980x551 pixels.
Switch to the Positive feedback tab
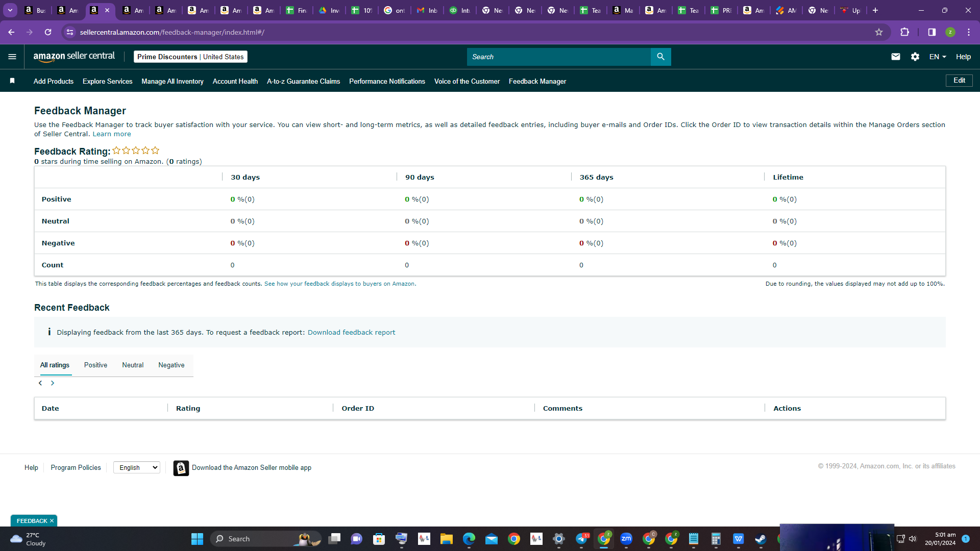[x=95, y=365]
